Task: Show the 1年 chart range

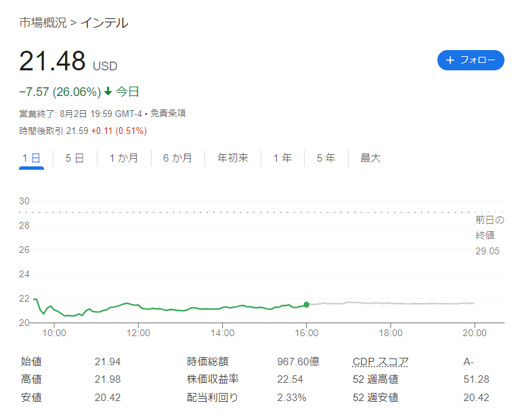Action: (282, 158)
